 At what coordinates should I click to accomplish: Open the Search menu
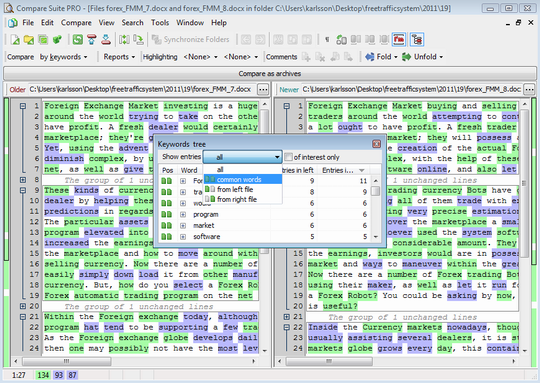click(132, 23)
